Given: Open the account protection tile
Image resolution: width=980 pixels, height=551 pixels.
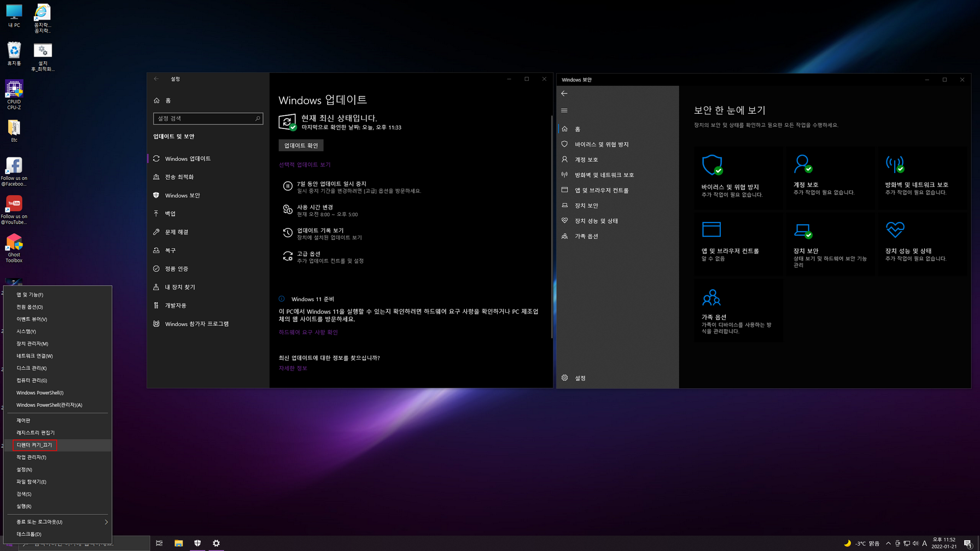Looking at the screenshot, I should tap(829, 178).
